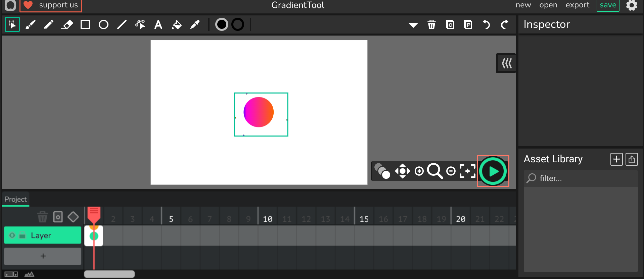Open the fill color picker
This screenshot has height=279, width=644.
tap(222, 24)
